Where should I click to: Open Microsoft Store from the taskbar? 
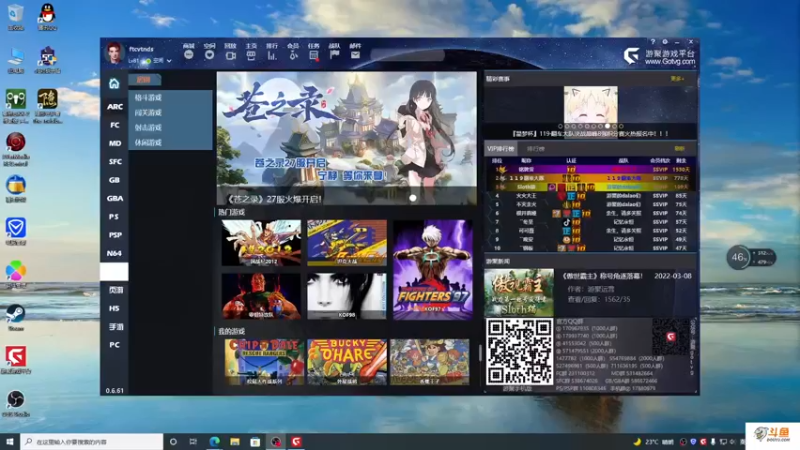(255, 442)
